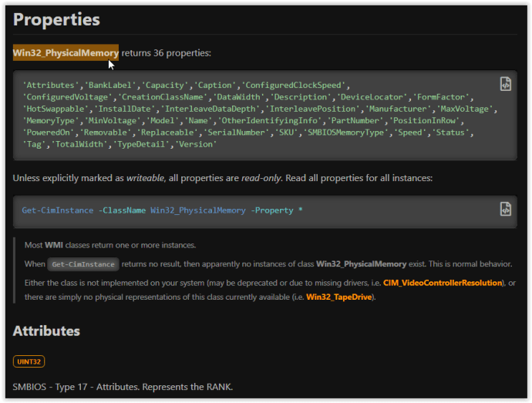Click 'Version' in the property list
Viewport: 532px width, 403px height.
[196, 145]
